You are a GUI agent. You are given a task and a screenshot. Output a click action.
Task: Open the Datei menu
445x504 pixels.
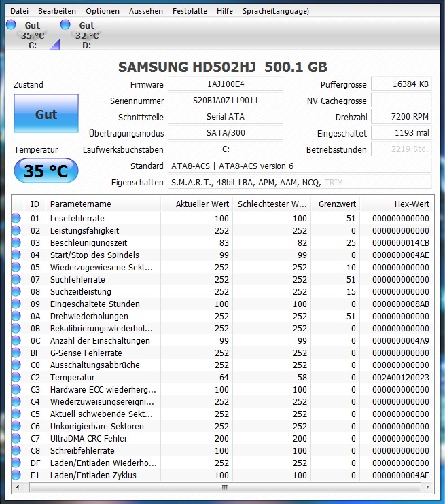tap(19, 11)
